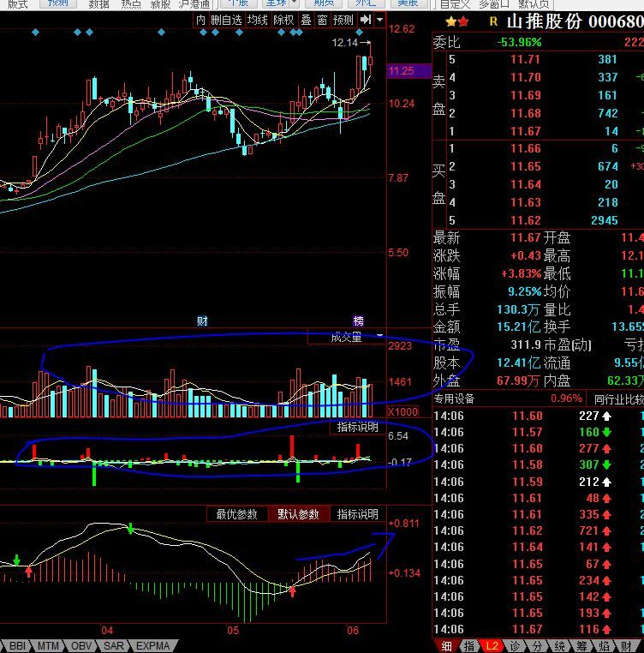
Task: Switch to the EXPMA indicator tab
Action: tap(153, 645)
